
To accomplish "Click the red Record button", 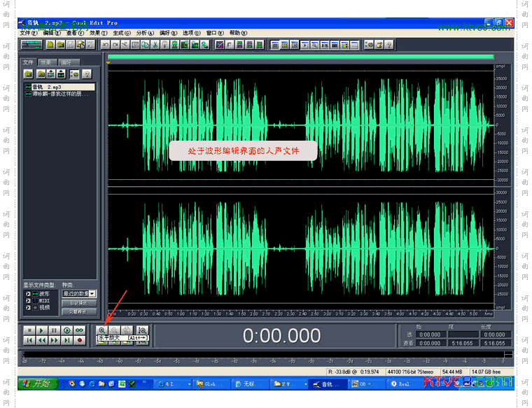I will (x=79, y=340).
